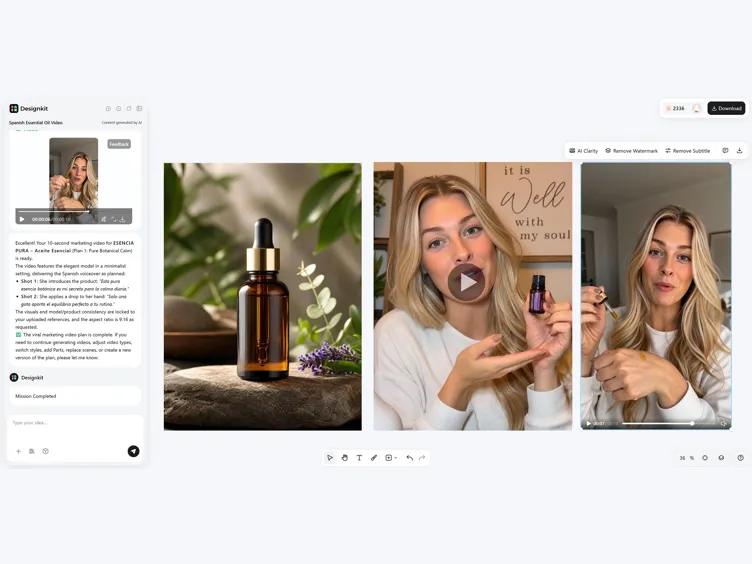Expand chat panel video to fullscreen
752x564 pixels.
pyautogui.click(x=114, y=219)
